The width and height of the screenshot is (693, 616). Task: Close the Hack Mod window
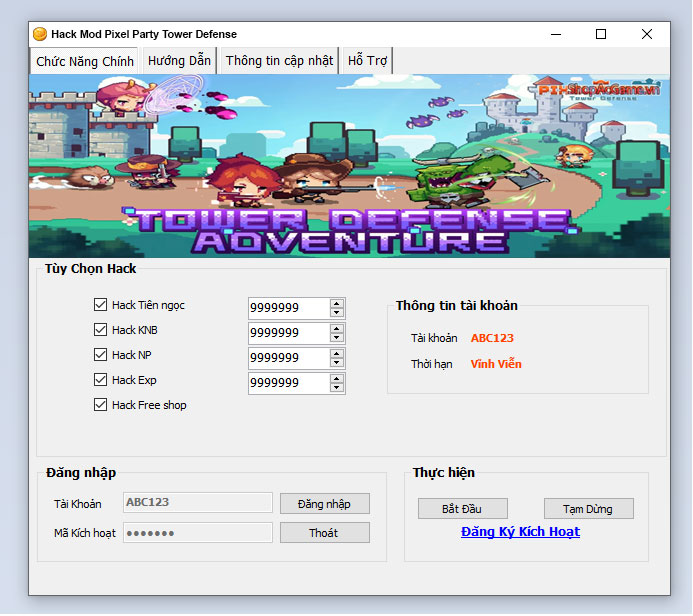[x=647, y=34]
